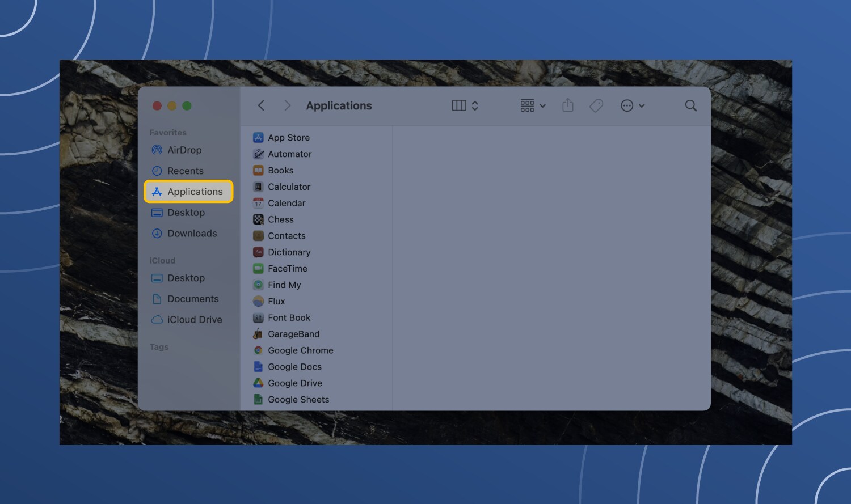
Task: Open the group-by grid icon
Action: point(527,105)
